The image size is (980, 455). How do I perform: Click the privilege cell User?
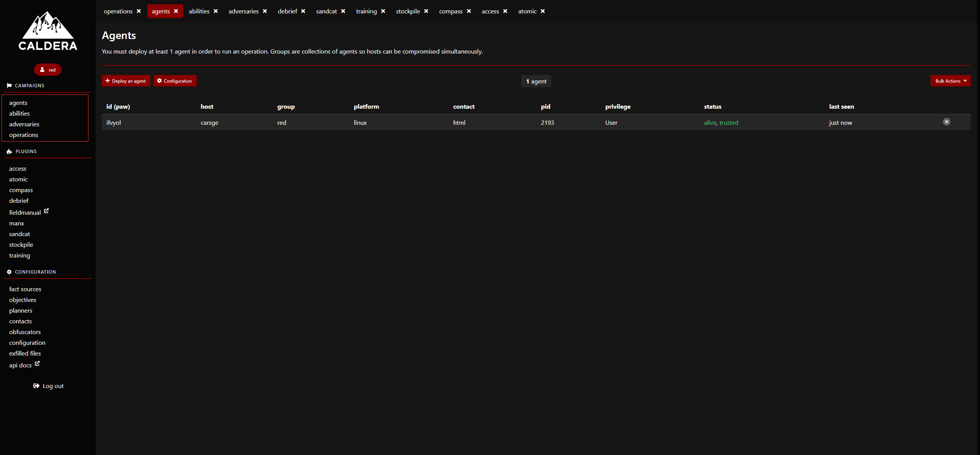click(611, 122)
